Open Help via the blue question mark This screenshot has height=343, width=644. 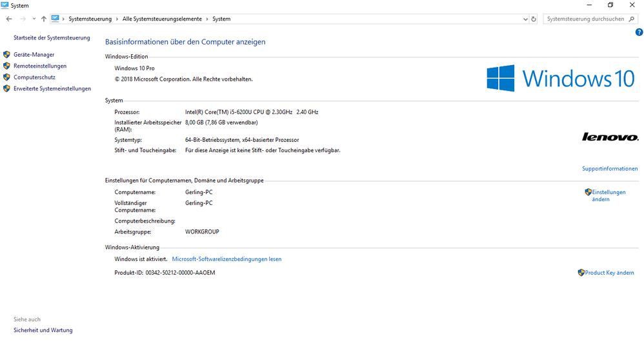tap(639, 32)
